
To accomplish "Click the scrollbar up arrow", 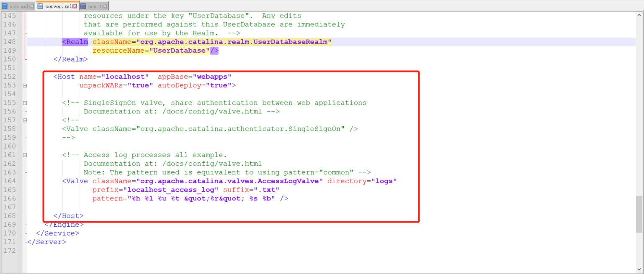I will 639,15.
